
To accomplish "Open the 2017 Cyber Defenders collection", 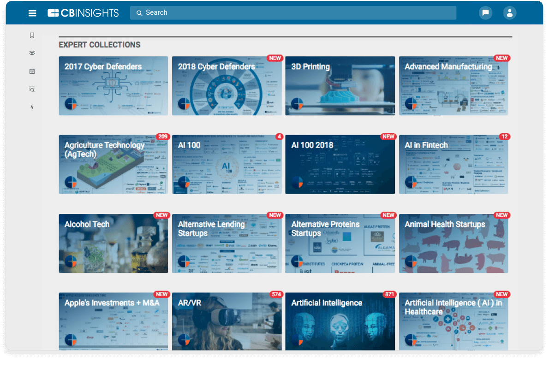I will (x=113, y=86).
